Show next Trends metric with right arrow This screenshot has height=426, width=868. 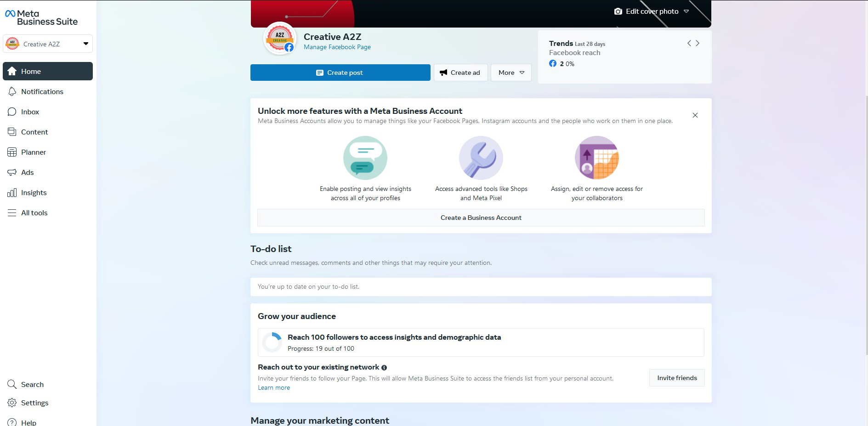[x=698, y=43]
